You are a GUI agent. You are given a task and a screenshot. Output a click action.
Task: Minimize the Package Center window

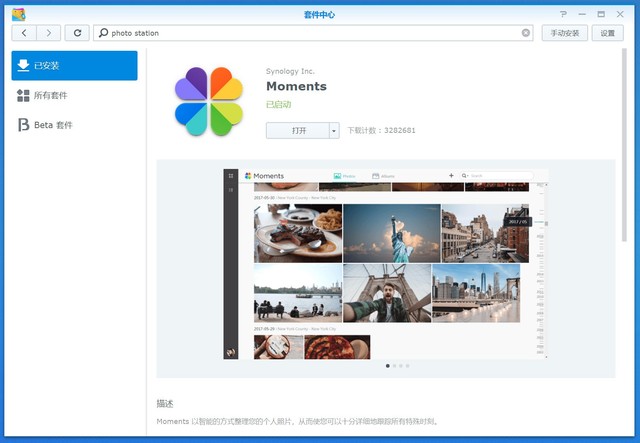(582, 14)
